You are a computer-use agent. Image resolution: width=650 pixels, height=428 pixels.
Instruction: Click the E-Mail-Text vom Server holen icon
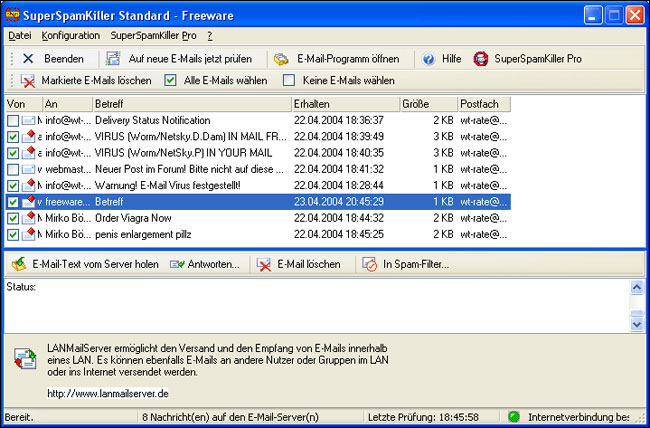point(19,264)
